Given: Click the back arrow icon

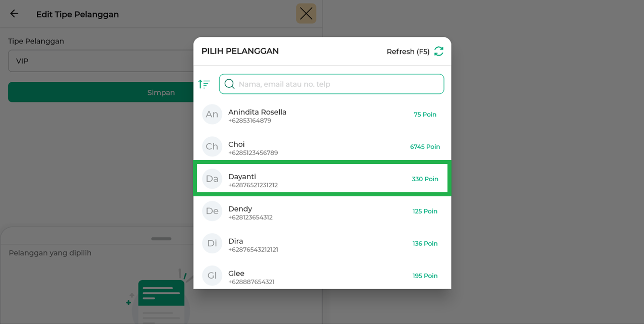Looking at the screenshot, I should tap(14, 14).
